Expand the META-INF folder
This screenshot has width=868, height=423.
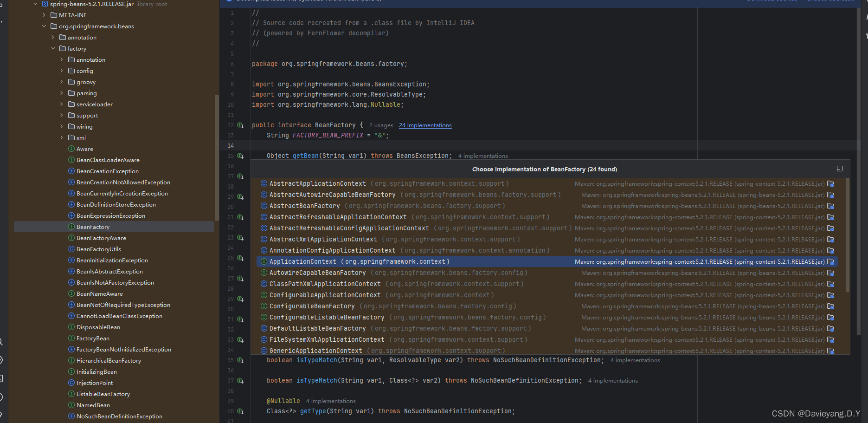coord(44,15)
